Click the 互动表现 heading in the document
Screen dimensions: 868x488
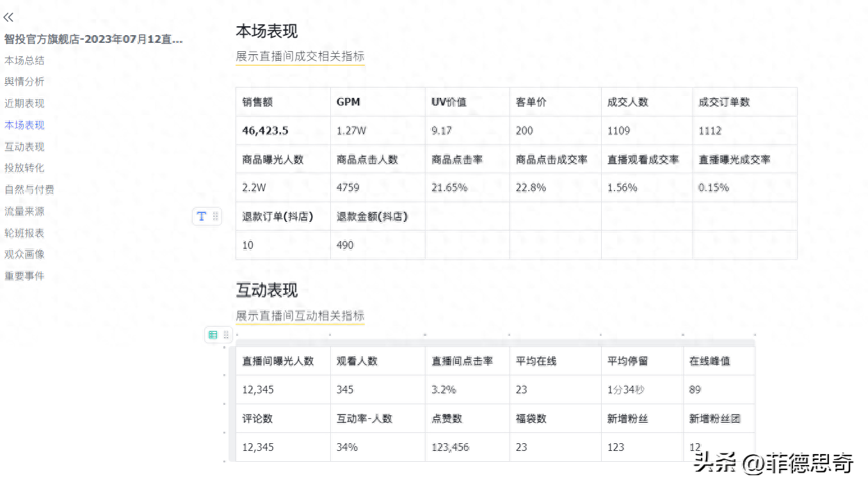267,290
